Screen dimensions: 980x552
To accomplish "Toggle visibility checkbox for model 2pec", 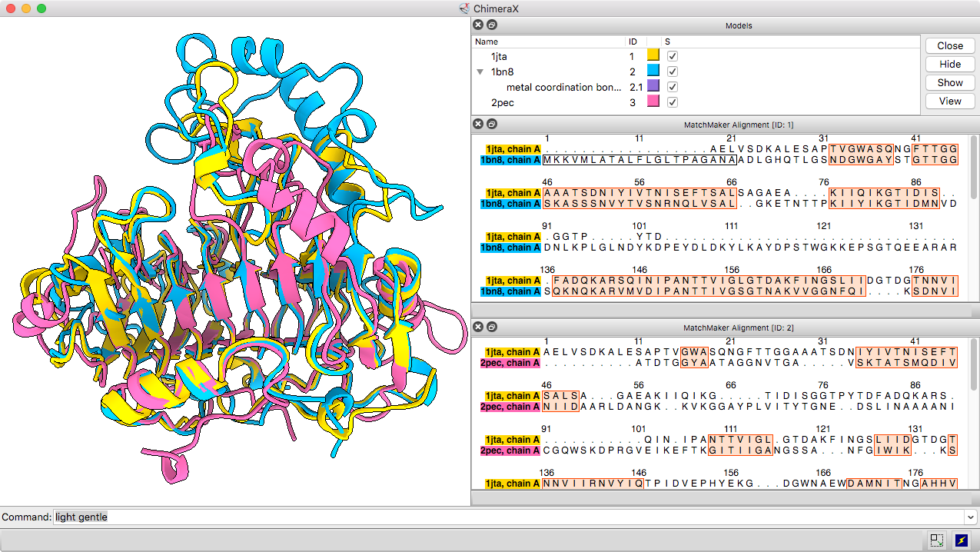I will point(673,102).
